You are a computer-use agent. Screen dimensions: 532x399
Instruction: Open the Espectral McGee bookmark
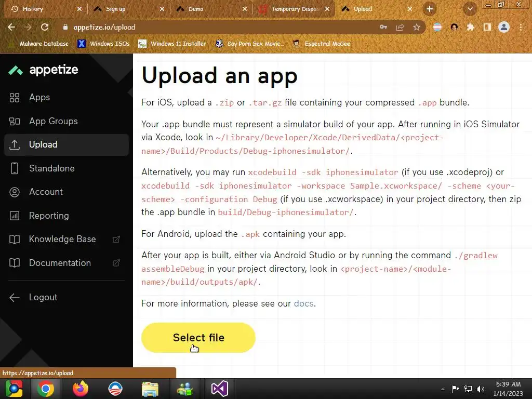pyautogui.click(x=321, y=44)
